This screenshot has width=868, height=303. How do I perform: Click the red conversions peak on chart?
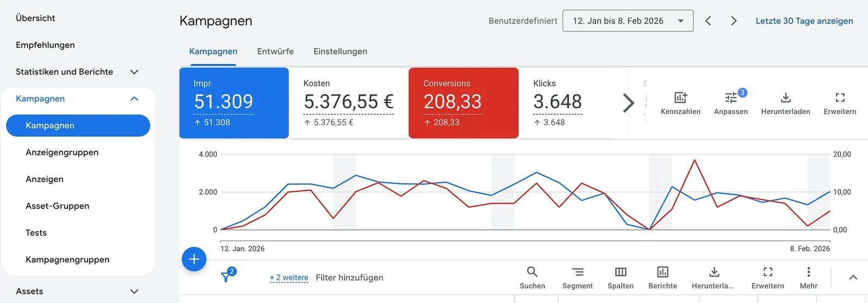coord(694,160)
